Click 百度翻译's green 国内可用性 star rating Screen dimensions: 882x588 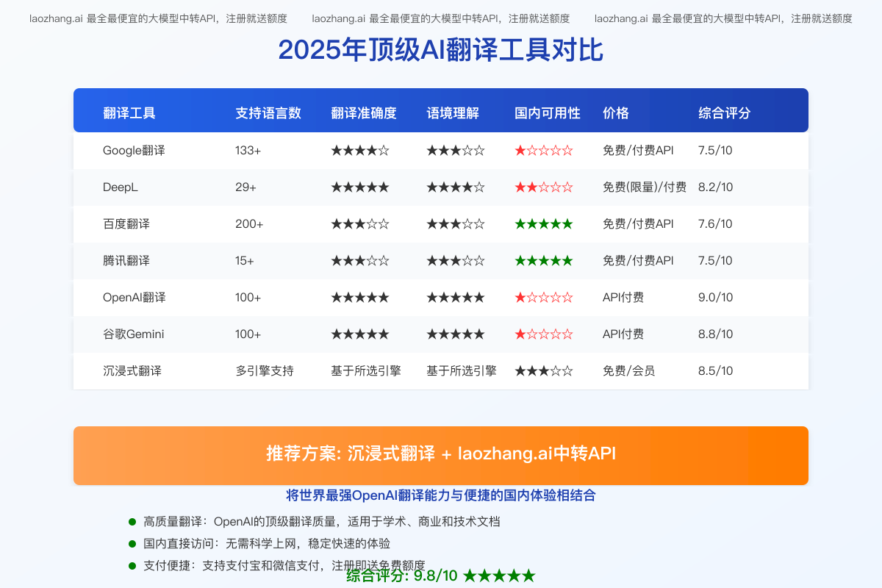point(544,224)
